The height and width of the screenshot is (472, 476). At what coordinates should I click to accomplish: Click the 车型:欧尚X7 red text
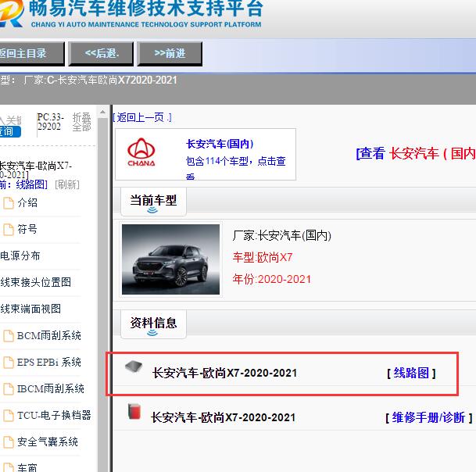click(263, 258)
